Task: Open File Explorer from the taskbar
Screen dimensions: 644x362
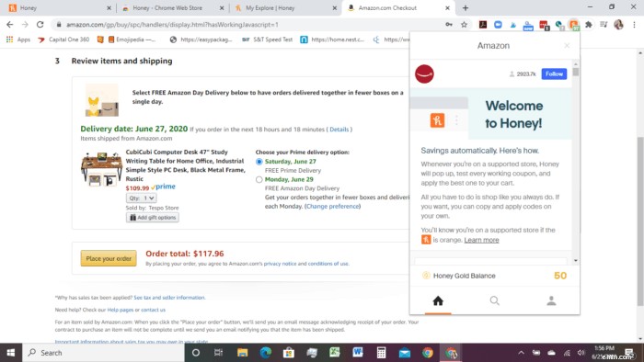Action: point(242,353)
